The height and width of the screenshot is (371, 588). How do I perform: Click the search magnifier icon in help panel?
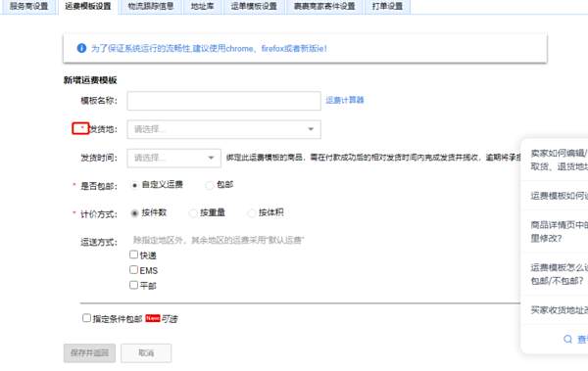(x=567, y=339)
